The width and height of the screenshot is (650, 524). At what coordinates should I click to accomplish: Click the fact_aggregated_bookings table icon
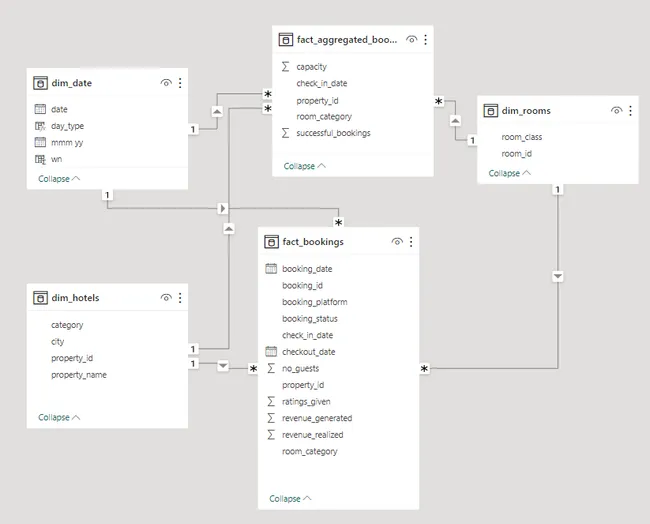[x=286, y=40]
